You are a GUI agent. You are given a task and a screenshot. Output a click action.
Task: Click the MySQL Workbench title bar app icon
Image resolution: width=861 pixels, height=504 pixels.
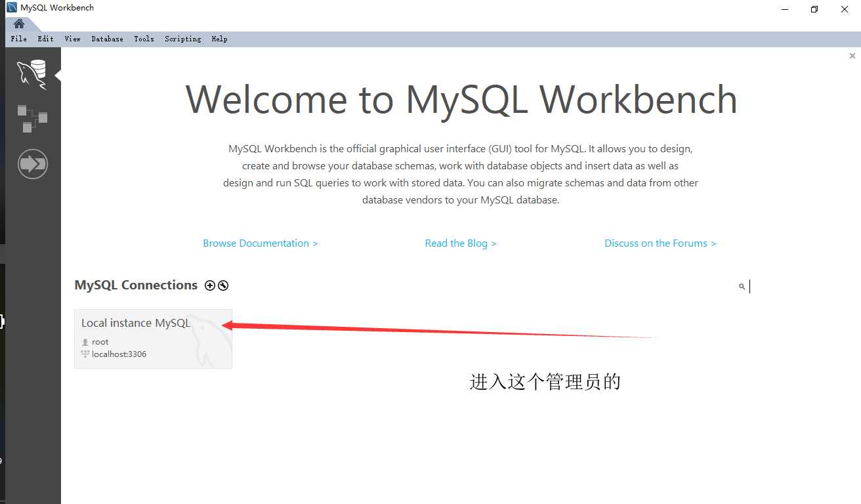tap(12, 8)
